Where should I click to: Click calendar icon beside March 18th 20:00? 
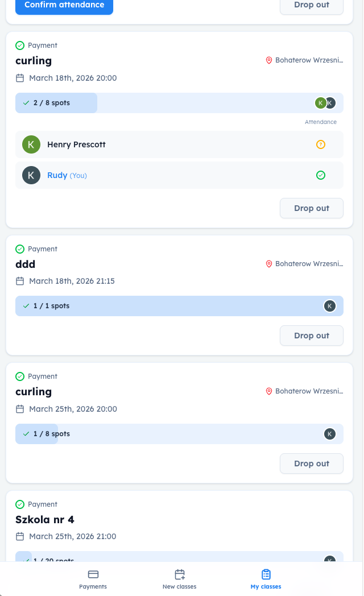20,78
